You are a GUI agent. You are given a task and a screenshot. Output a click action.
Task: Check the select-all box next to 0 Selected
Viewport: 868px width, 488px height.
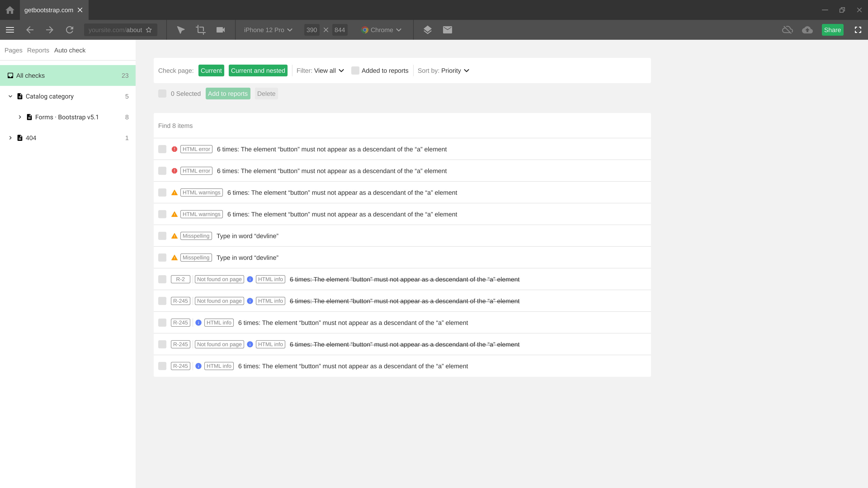[x=163, y=94]
